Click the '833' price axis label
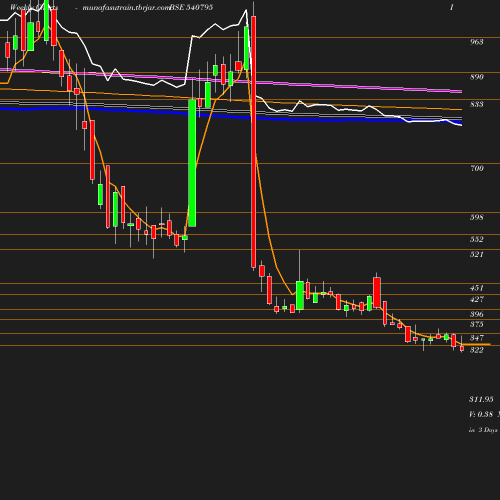 477,104
